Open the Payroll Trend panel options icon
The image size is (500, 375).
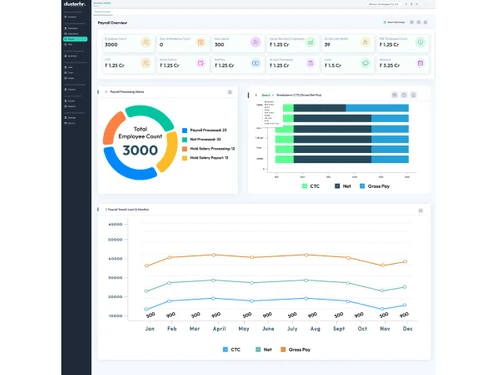[x=420, y=211]
